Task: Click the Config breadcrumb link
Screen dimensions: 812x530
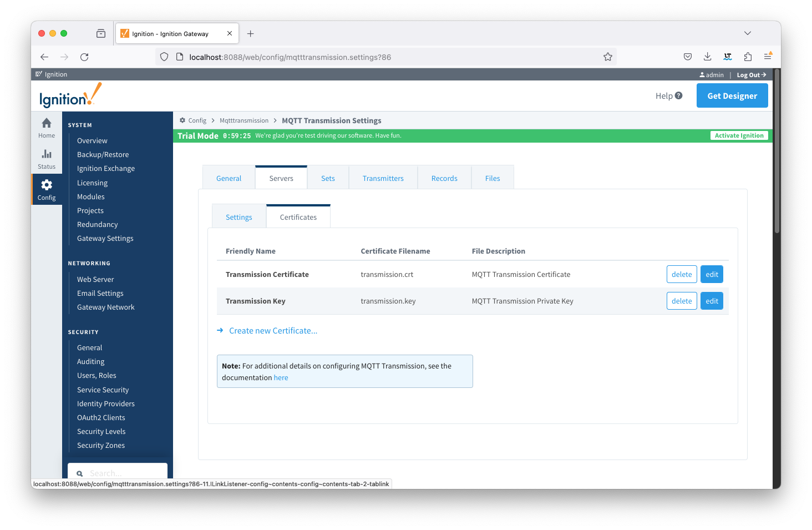Action: (197, 120)
